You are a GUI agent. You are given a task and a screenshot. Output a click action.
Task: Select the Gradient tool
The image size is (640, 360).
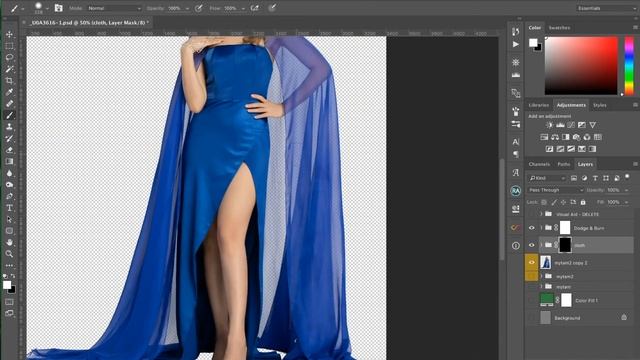click(x=9, y=161)
